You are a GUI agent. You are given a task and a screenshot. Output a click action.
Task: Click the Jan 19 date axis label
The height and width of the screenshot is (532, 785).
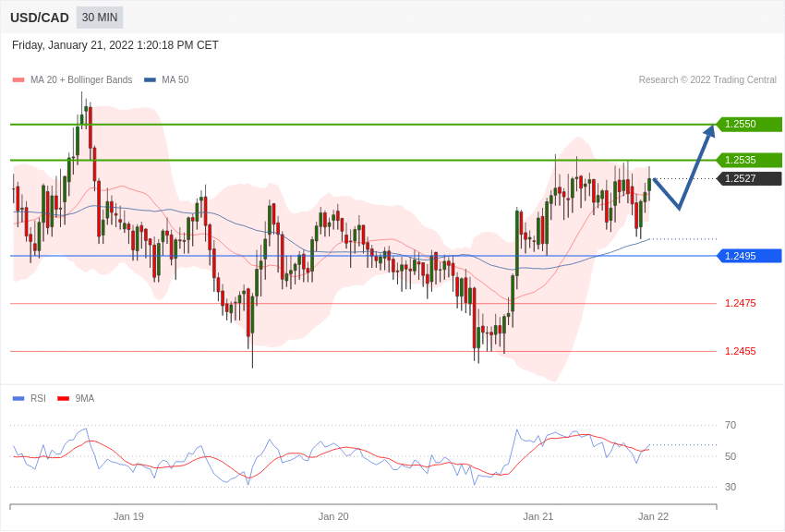click(x=128, y=516)
